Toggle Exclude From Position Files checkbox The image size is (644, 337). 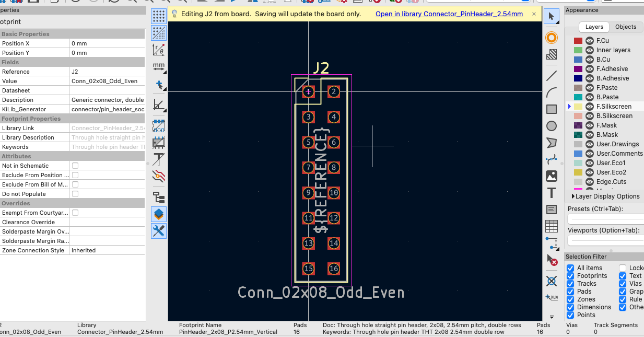[75, 175]
